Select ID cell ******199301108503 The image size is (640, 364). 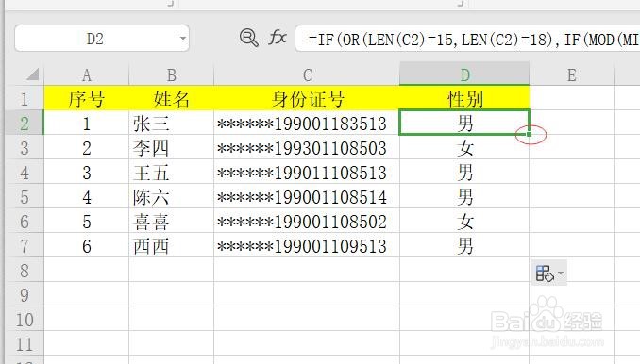(x=307, y=147)
